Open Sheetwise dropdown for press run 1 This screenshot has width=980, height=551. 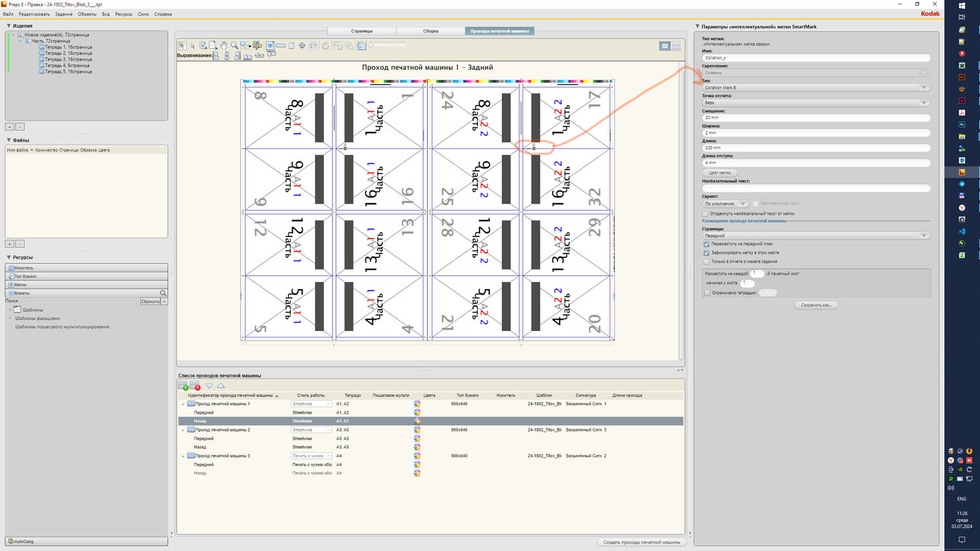[x=311, y=404]
